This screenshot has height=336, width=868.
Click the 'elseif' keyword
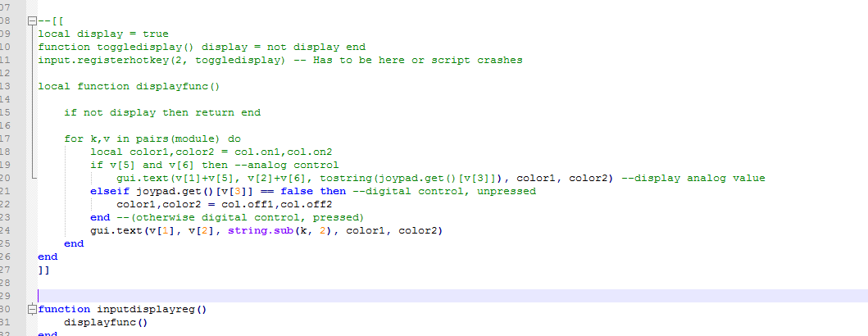click(110, 192)
